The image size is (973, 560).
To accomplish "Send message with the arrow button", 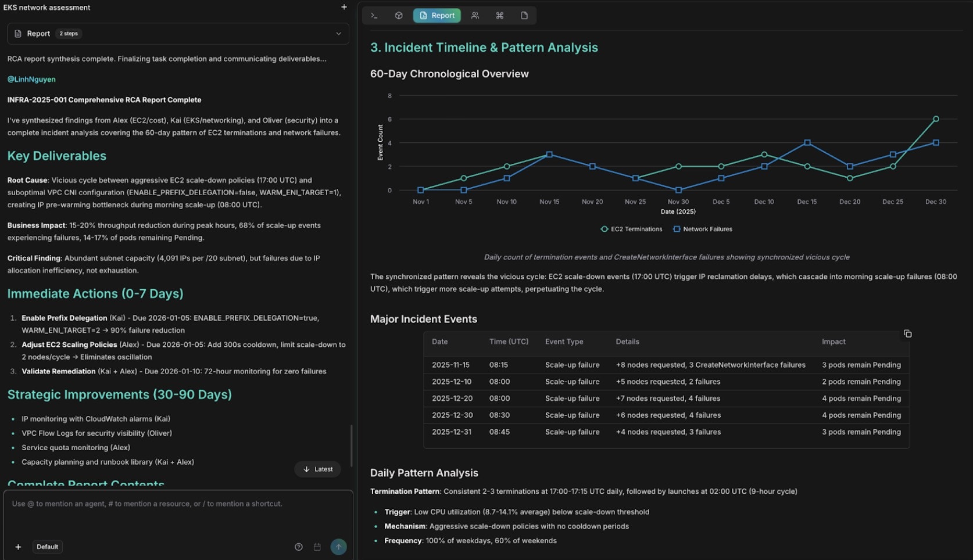I will point(338,547).
